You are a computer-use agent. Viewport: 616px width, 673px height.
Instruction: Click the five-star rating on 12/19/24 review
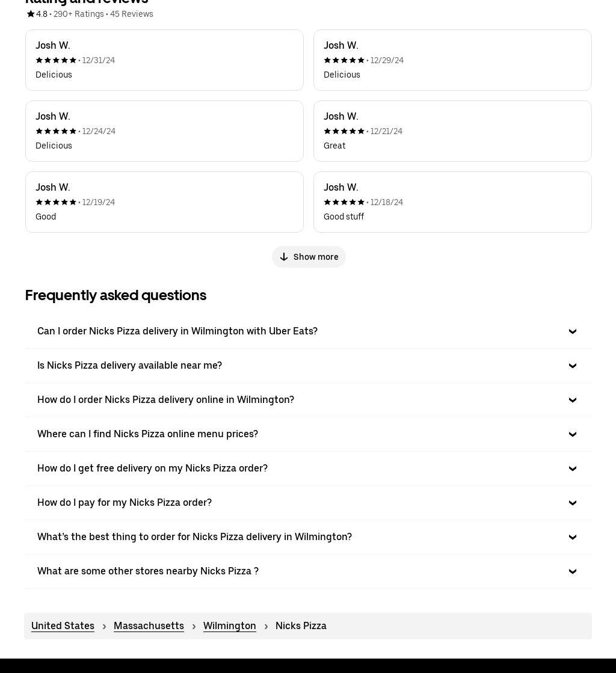tap(56, 202)
